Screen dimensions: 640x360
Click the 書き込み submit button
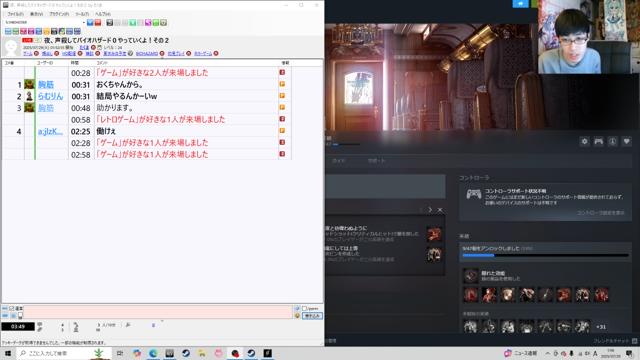(312, 316)
